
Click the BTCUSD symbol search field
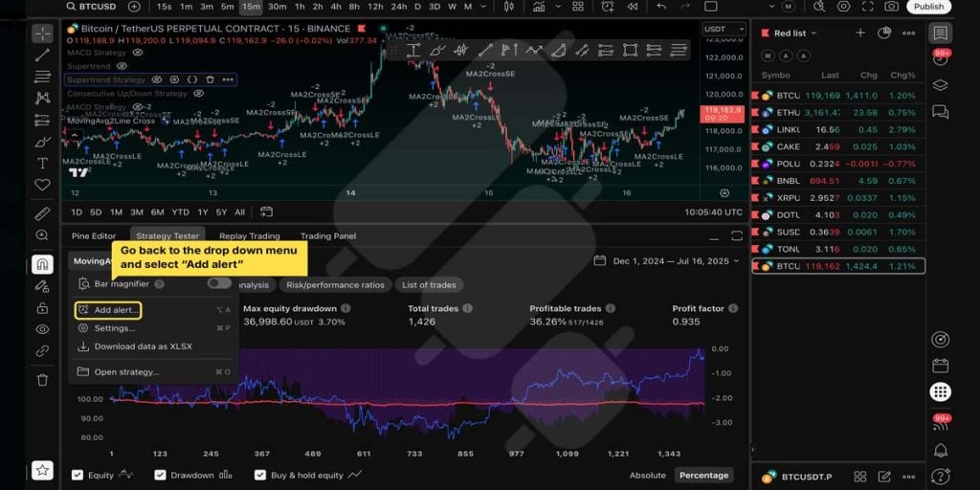92,7
